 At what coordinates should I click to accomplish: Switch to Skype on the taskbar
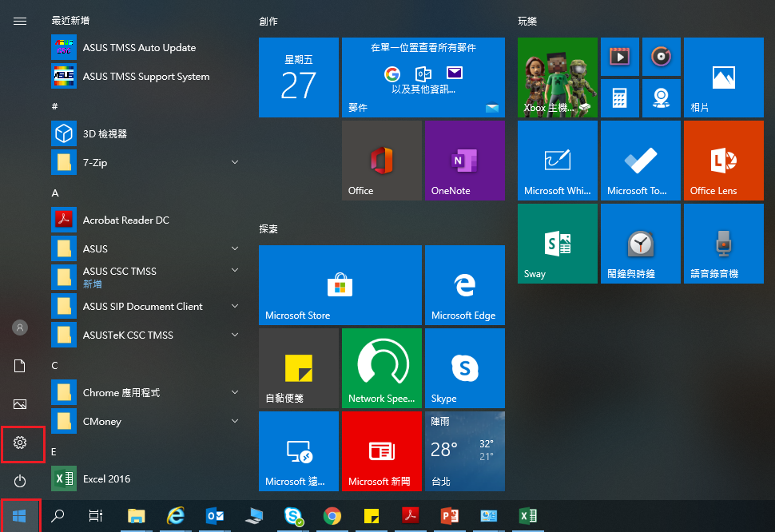pos(293,516)
